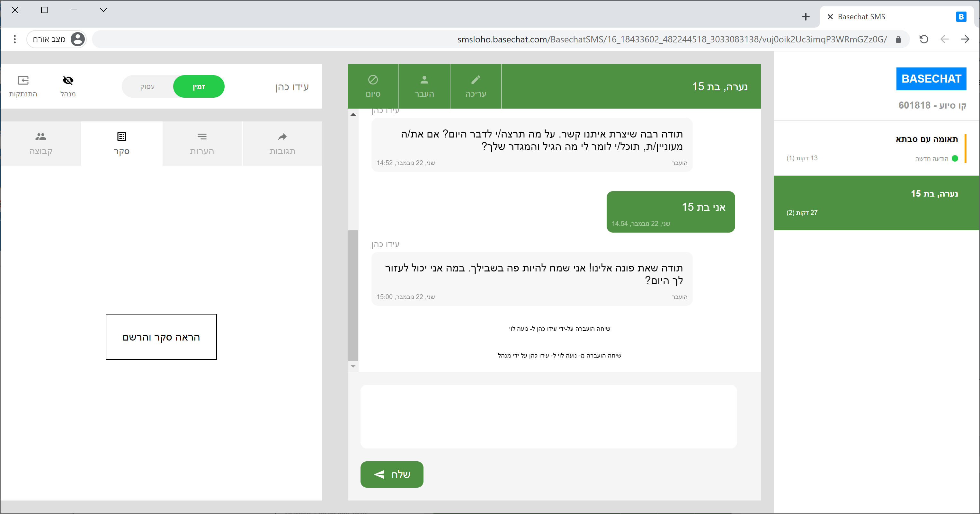
Task: Reload the page with browser refresh icon
Action: (x=924, y=39)
